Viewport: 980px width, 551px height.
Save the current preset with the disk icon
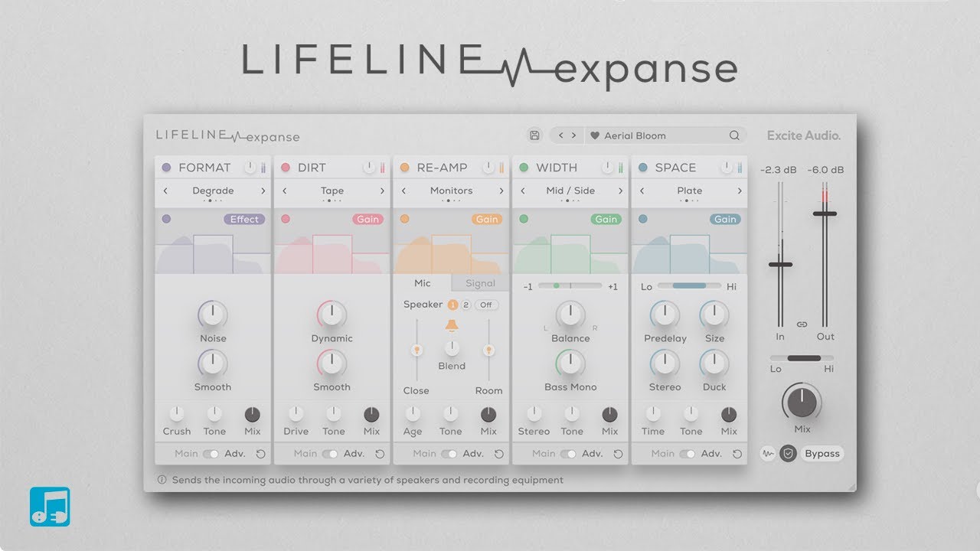pos(534,135)
